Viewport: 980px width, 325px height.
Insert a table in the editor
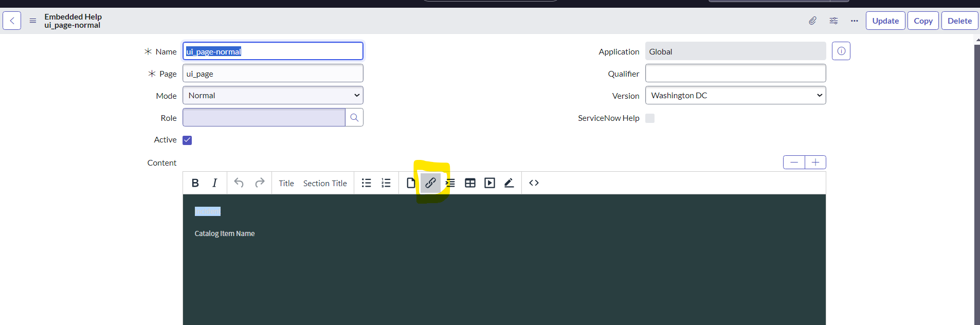pyautogui.click(x=470, y=183)
